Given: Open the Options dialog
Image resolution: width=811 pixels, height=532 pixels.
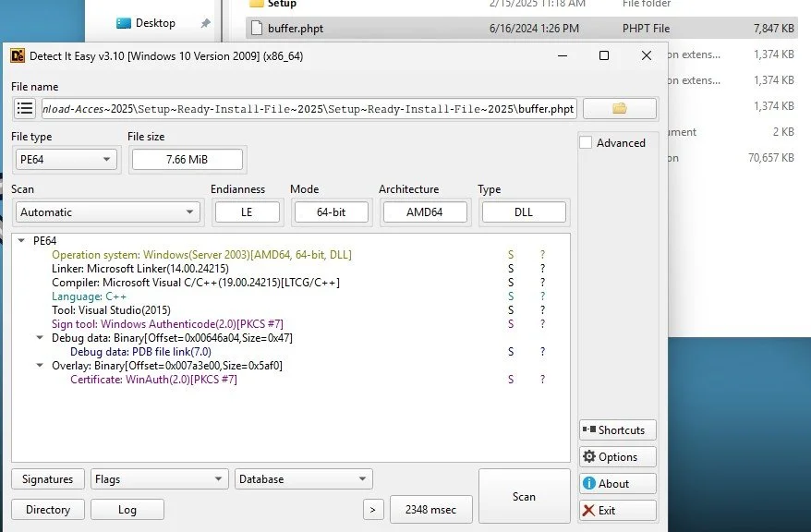Looking at the screenshot, I should (x=618, y=457).
